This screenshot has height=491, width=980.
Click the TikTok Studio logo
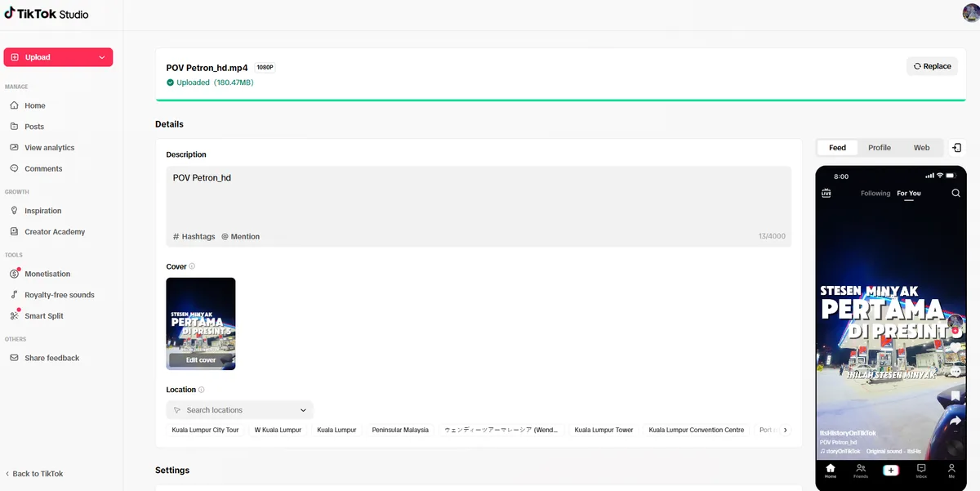tap(47, 14)
